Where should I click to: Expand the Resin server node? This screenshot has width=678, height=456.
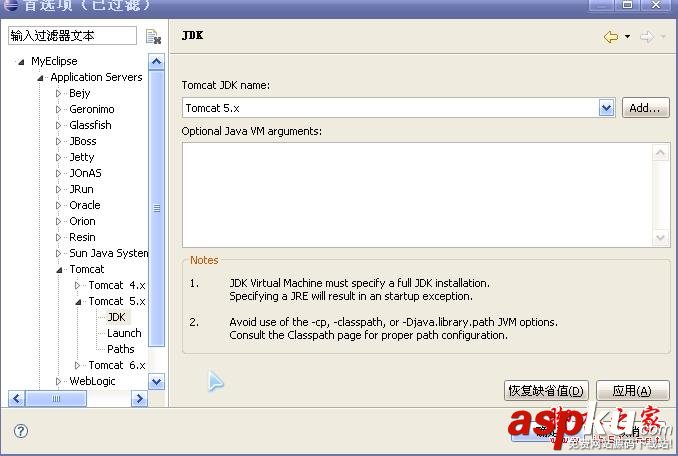[58, 237]
